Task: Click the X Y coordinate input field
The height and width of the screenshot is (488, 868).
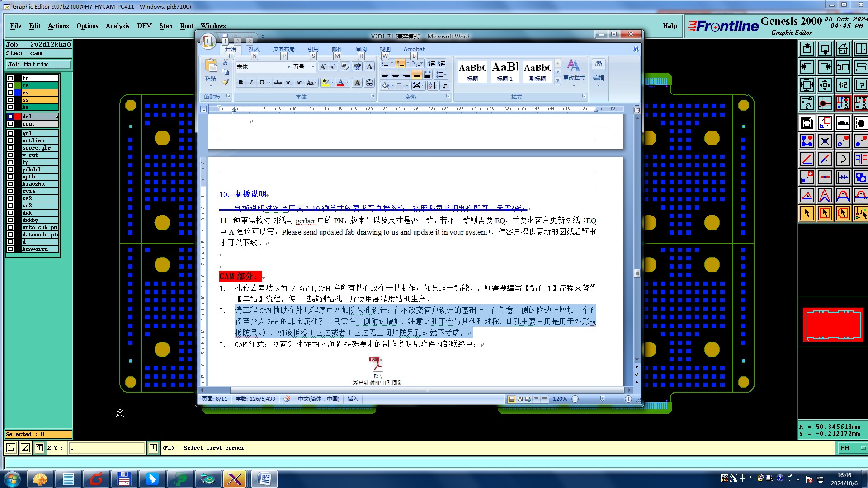Action: [x=107, y=448]
